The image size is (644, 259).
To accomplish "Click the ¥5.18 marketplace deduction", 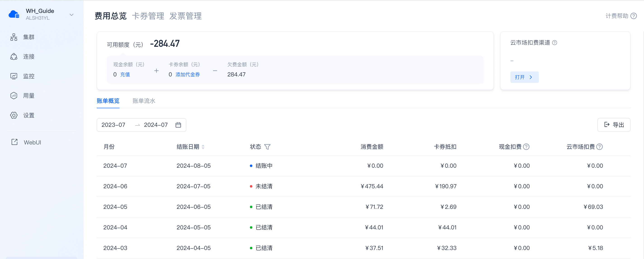I will point(596,248).
